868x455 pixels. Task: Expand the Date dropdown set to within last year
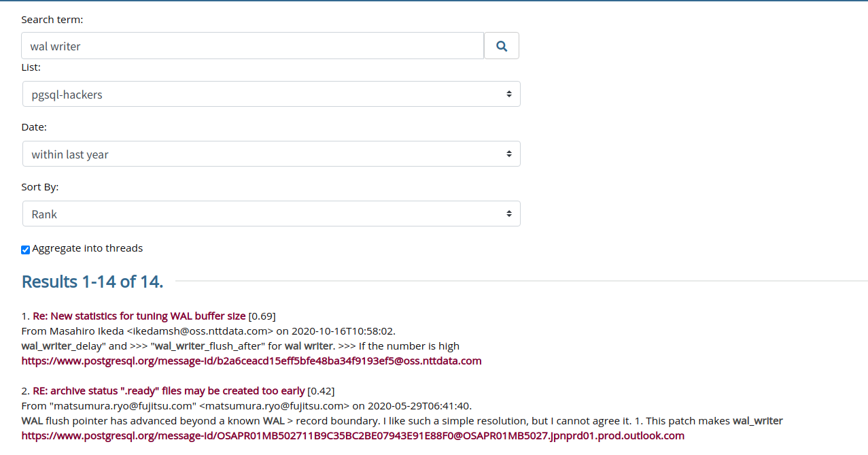click(271, 154)
